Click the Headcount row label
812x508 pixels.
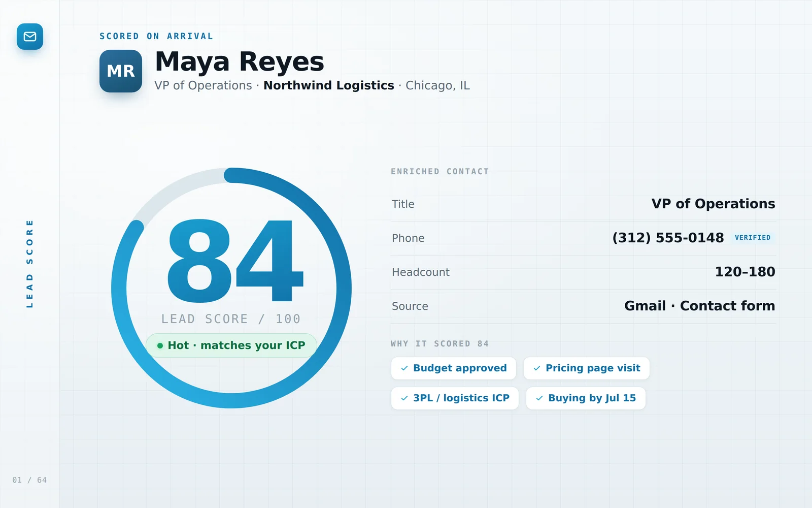(421, 272)
